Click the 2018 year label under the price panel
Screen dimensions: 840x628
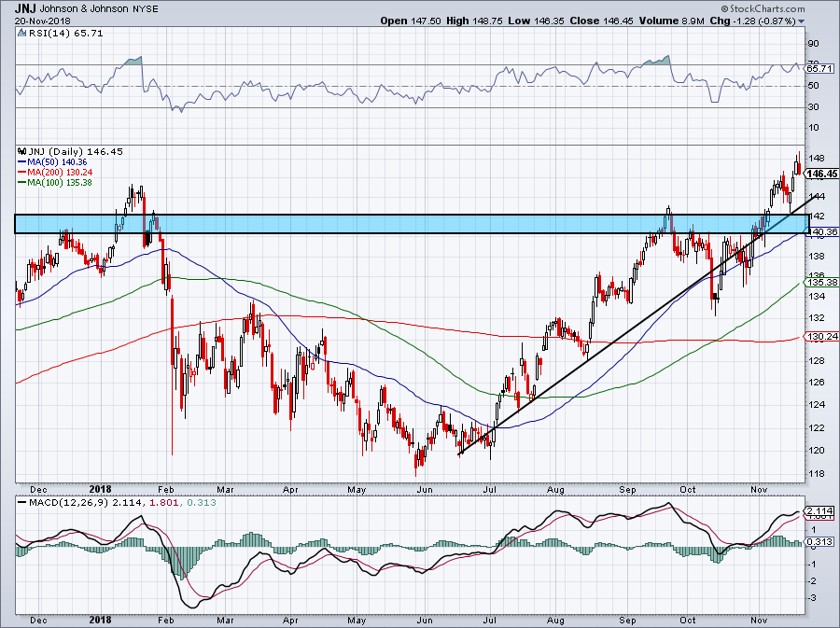tap(100, 489)
